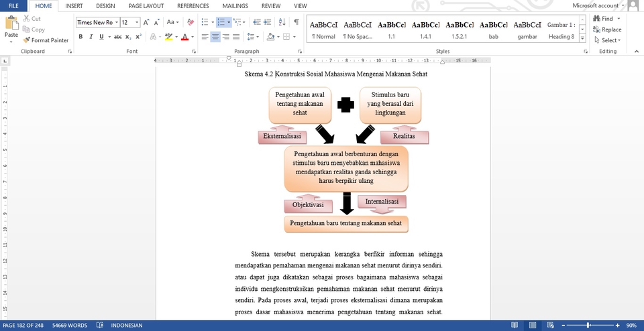Apply the gambar style

pos(527,30)
